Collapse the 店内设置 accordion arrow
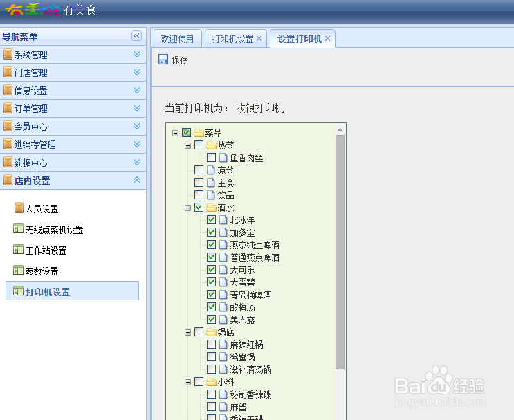Image resolution: width=514 pixels, height=420 pixels. pos(137,180)
